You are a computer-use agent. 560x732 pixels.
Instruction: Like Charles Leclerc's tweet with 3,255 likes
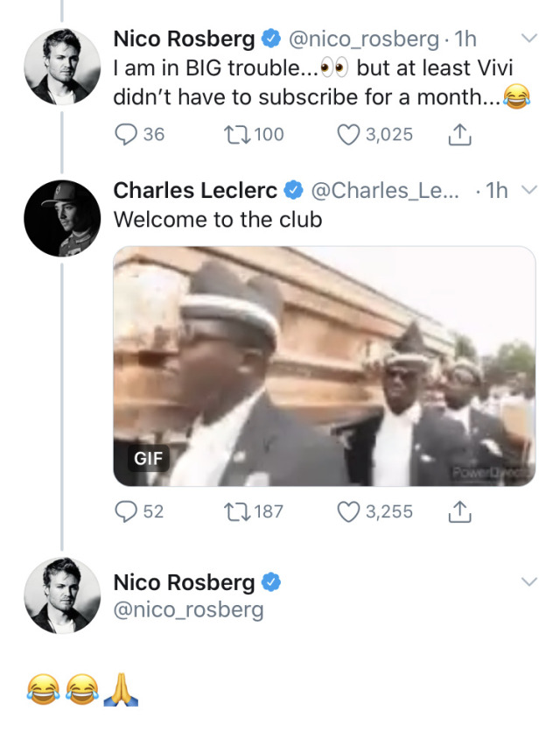350,511
